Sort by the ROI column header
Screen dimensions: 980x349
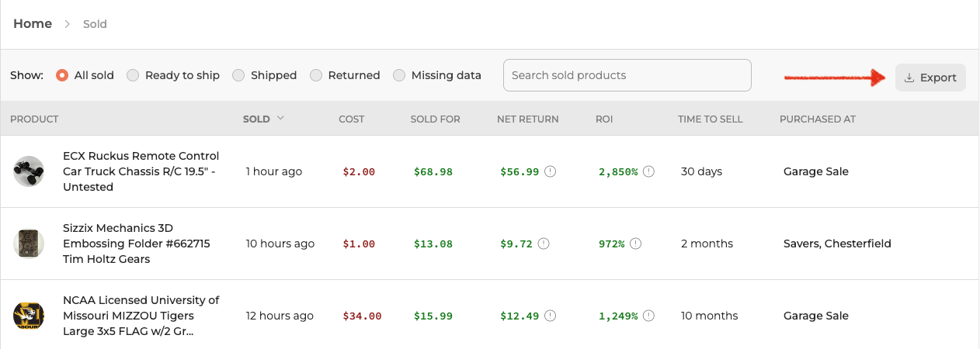click(604, 119)
